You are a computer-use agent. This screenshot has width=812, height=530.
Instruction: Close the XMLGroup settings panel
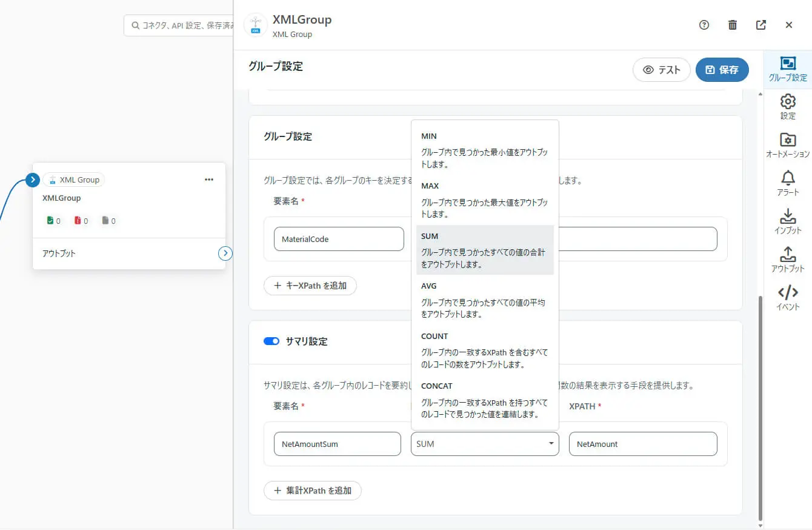pos(789,25)
